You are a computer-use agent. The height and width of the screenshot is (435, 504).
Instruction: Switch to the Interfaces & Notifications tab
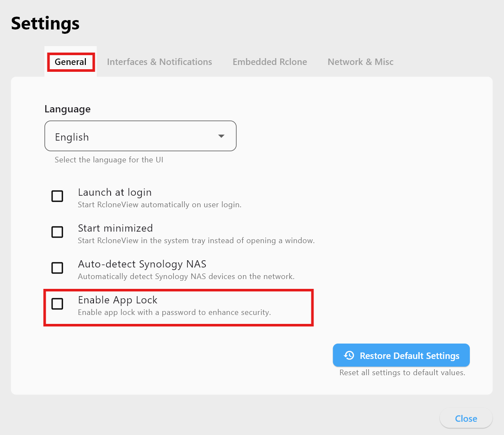pyautogui.click(x=159, y=62)
